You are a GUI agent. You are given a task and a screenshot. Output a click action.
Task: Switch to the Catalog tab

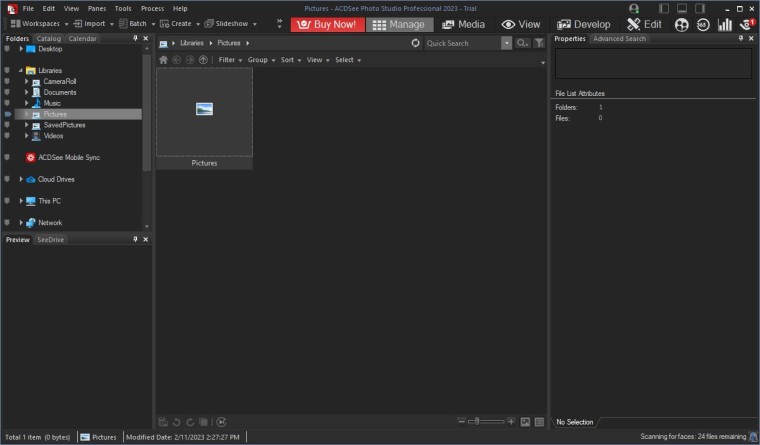(48, 38)
